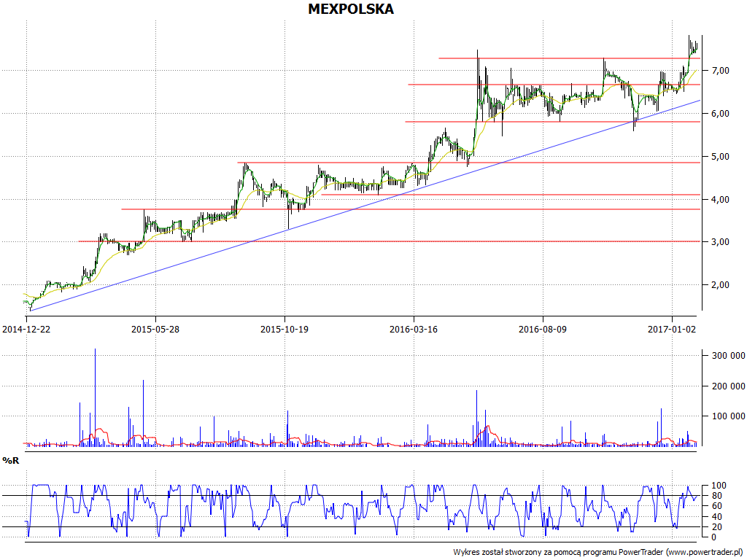Click the 100 000 volume axis label
This screenshot has height=560, width=747.
click(729, 416)
